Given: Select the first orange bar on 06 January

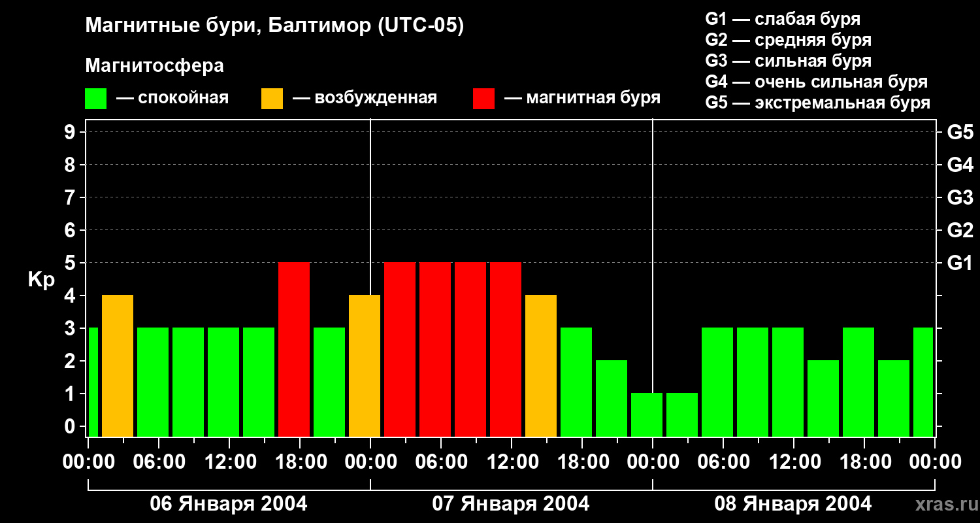Looking at the screenshot, I should coord(118,365).
